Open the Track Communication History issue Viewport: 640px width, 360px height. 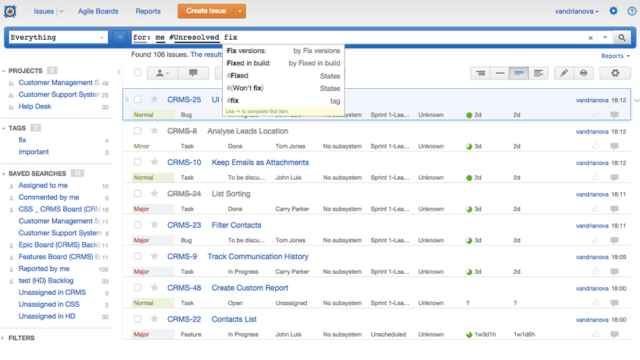point(258,256)
